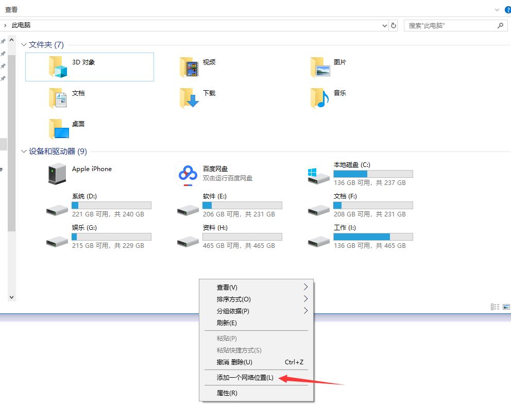The height and width of the screenshot is (420, 511).
Task: Click the Ctrl+Z shortcut text in menu
Action: [294, 362]
